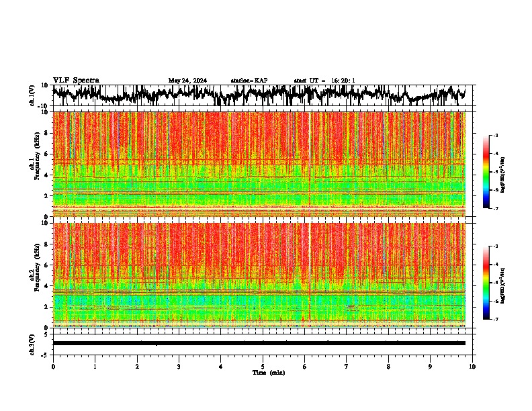Click the ch.1 color bar log(PSD) unit label
Viewport: 532px width, 411px height.
click(x=503, y=175)
